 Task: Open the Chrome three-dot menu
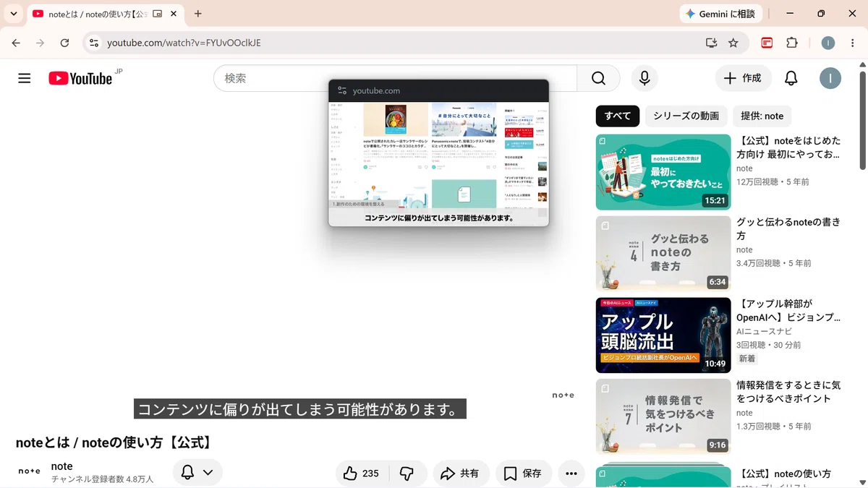tap(854, 43)
